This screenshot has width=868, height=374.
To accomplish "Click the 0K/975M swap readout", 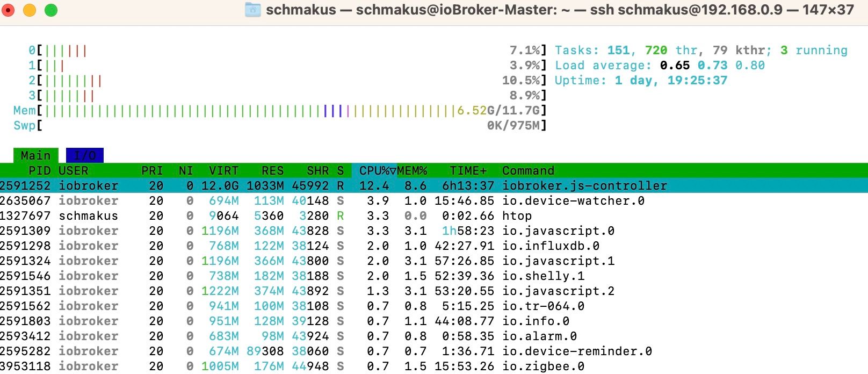I will (513, 126).
